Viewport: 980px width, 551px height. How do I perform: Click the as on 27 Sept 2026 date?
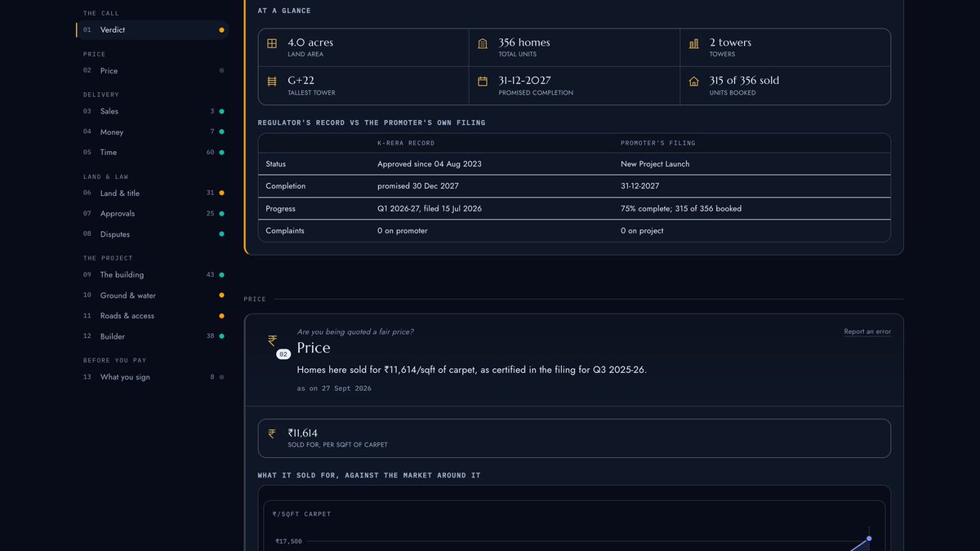(x=334, y=389)
